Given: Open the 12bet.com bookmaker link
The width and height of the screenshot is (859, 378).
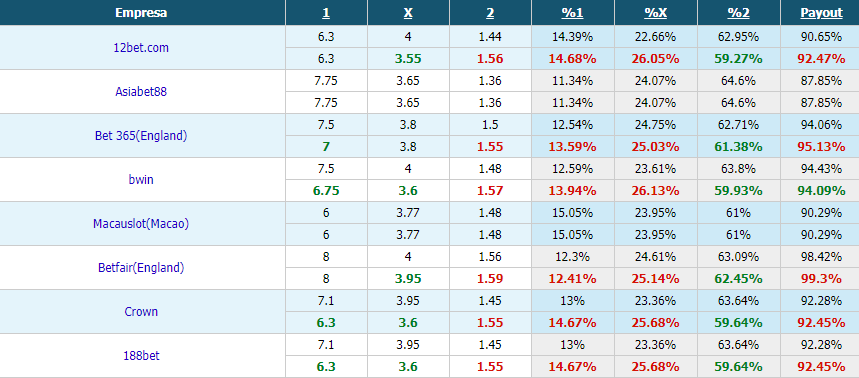Looking at the screenshot, I should 141,48.
